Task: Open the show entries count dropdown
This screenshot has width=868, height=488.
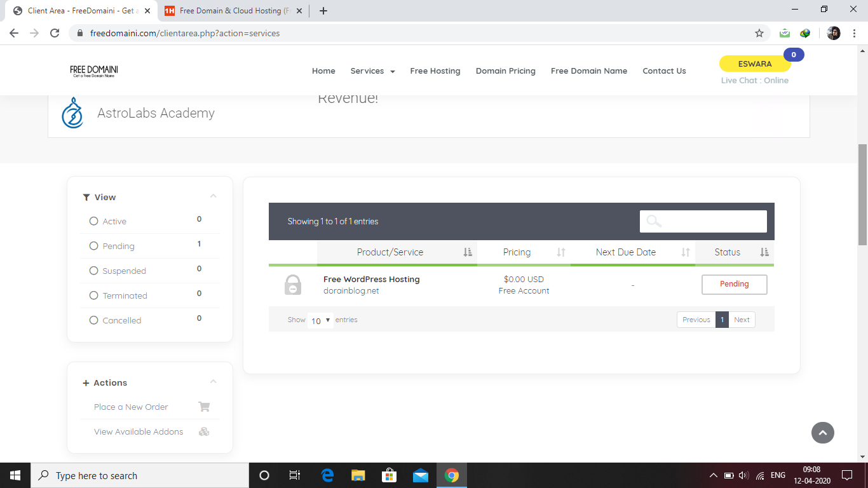Action: pos(321,320)
